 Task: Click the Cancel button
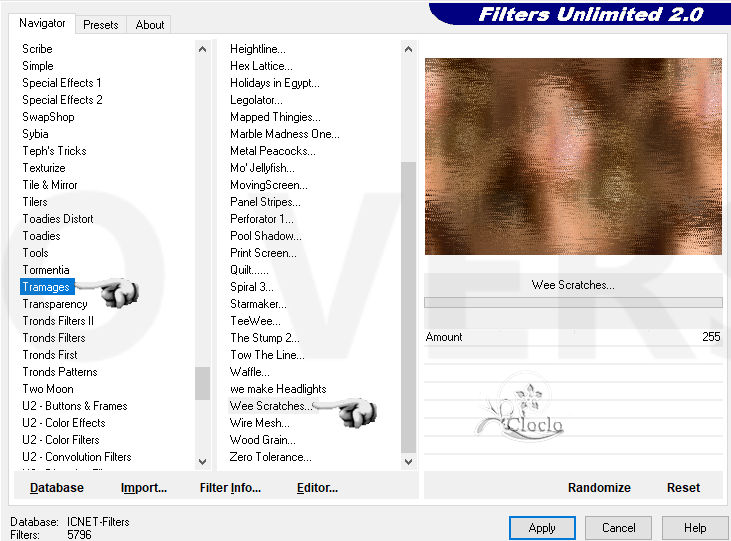(x=618, y=528)
